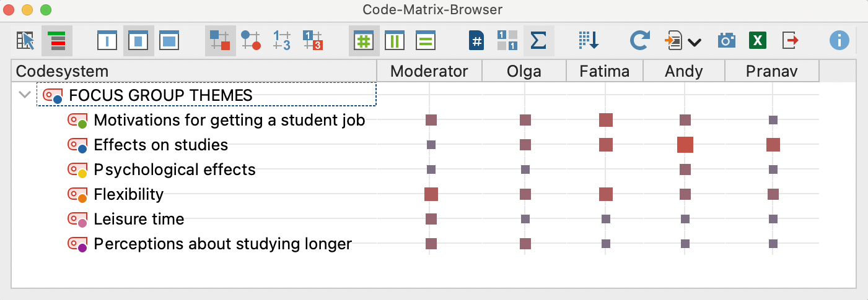Viewport: 868px width, 300px height.
Task: Export matrix to Excel
Action: [x=758, y=41]
